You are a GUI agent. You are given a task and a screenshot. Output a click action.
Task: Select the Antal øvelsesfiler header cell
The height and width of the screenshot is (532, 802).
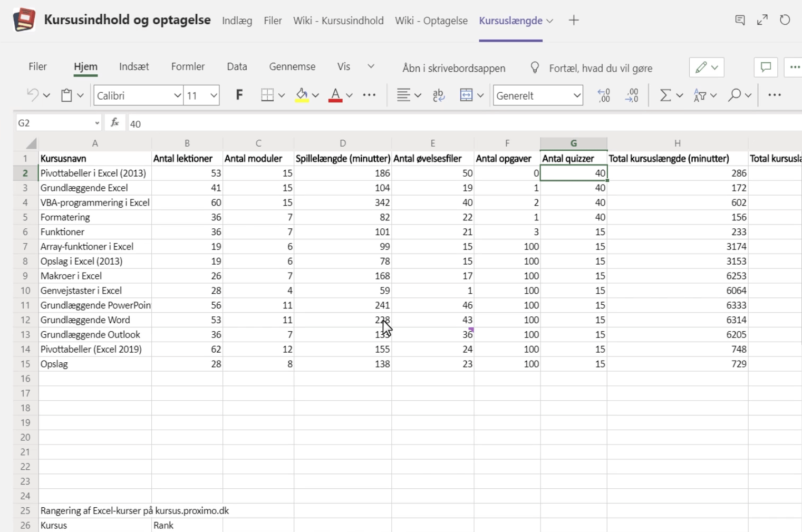click(433, 158)
